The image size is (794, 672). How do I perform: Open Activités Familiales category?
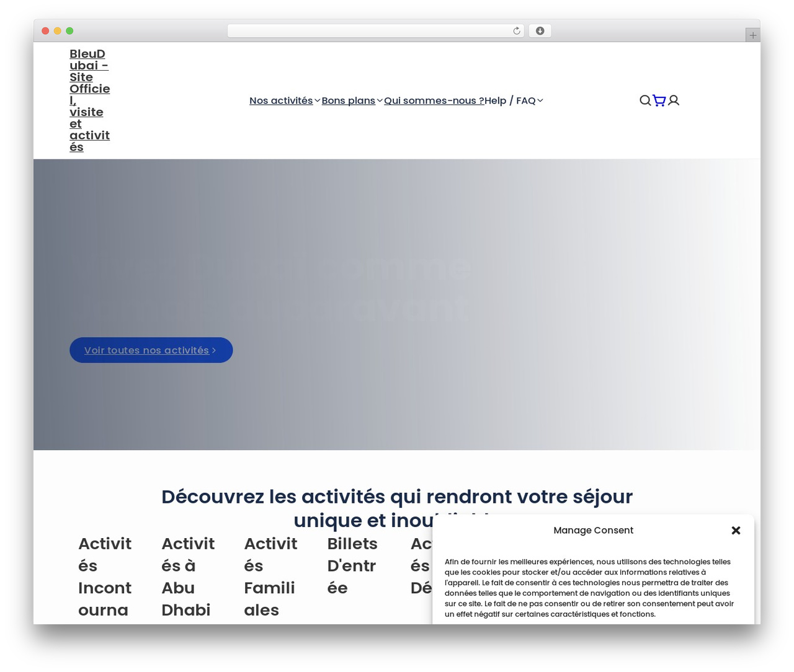[x=271, y=577]
